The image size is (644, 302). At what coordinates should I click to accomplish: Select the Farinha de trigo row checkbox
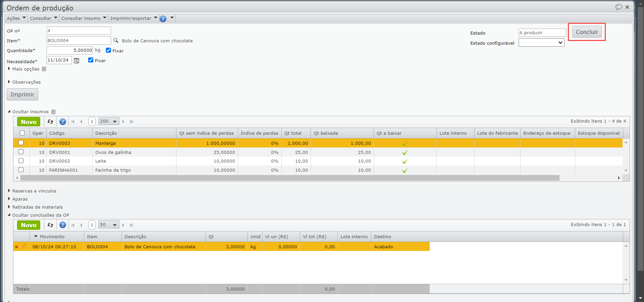pos(21,170)
